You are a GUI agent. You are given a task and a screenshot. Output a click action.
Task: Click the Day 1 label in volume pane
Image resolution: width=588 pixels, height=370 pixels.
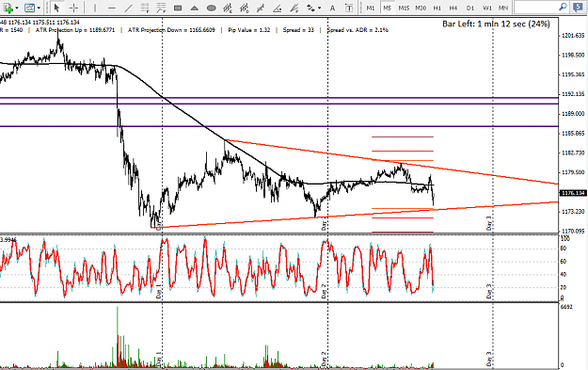pyautogui.click(x=158, y=359)
